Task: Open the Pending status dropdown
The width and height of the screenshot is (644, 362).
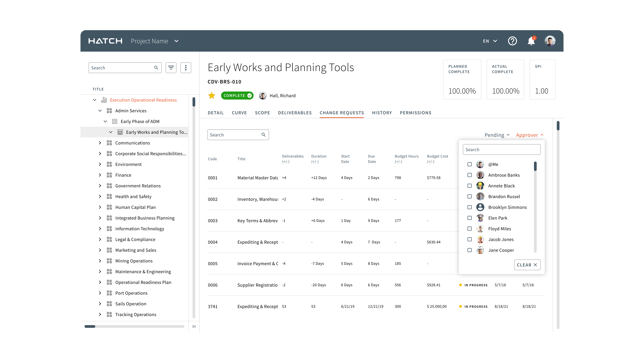Action: coord(497,135)
